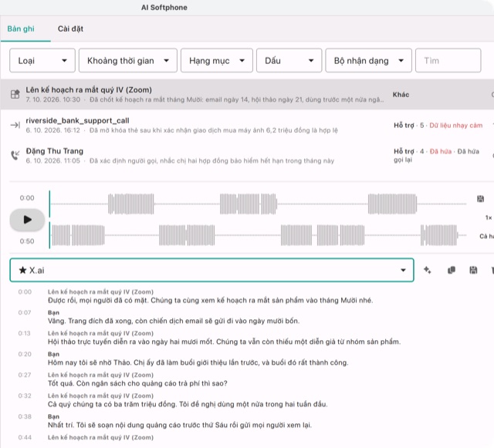Jump to the 0:44 transcript timestamp
This screenshot has height=448, width=494.
[25, 437]
